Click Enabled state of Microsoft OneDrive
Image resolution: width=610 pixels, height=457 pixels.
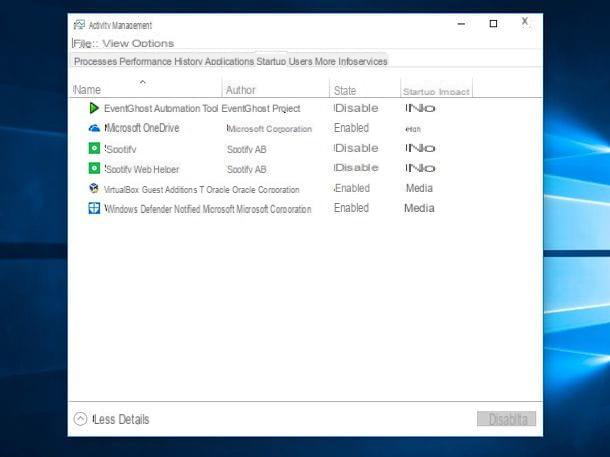point(351,128)
